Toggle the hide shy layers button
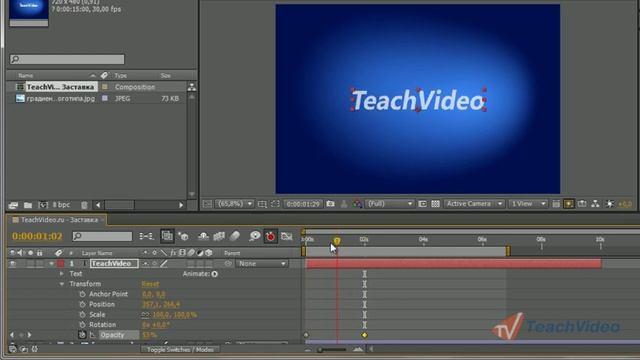The width and height of the screenshot is (640, 360). point(203,236)
